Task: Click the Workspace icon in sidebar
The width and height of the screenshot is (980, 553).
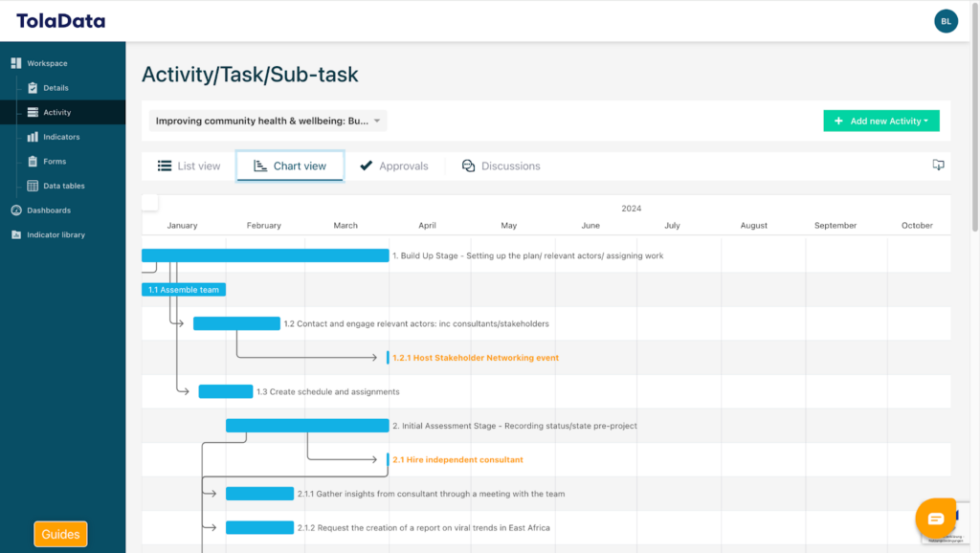Action: [x=15, y=63]
